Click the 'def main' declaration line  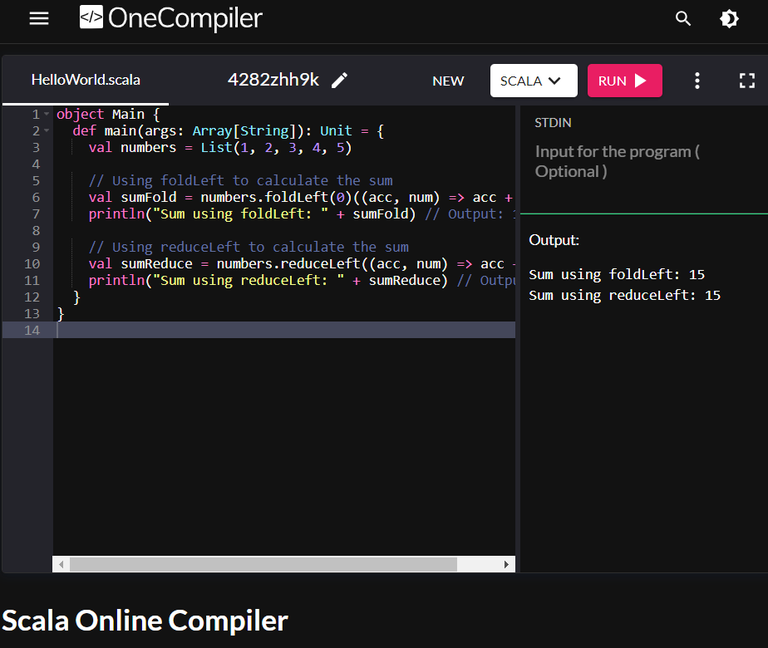228,131
